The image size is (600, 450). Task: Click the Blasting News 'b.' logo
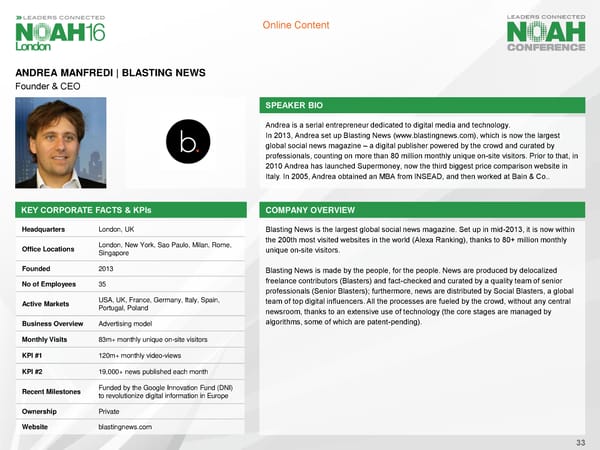tap(189, 147)
